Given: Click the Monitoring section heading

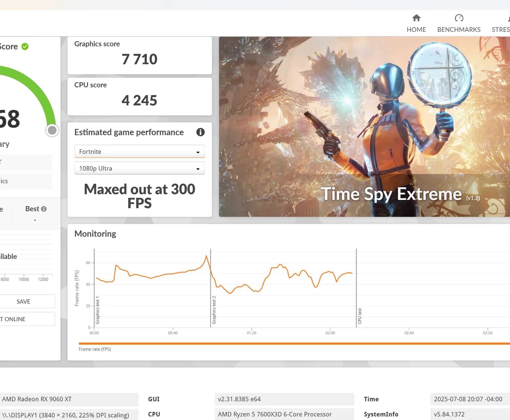Looking at the screenshot, I should [95, 234].
